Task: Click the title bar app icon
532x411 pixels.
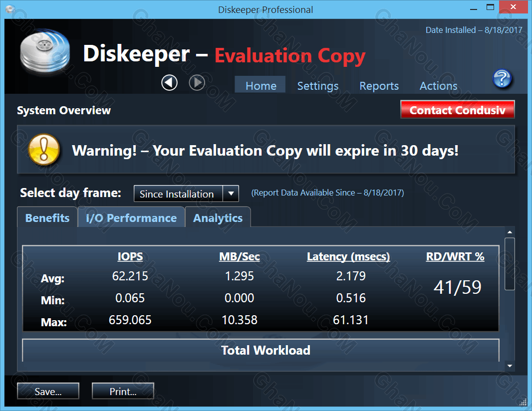Action: point(10,9)
